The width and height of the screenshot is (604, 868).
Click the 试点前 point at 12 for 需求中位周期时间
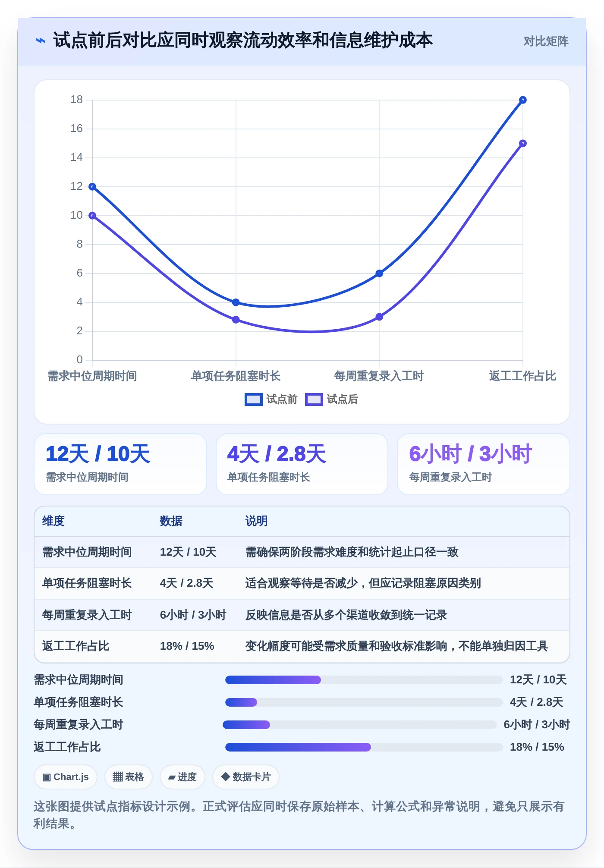[x=92, y=187]
